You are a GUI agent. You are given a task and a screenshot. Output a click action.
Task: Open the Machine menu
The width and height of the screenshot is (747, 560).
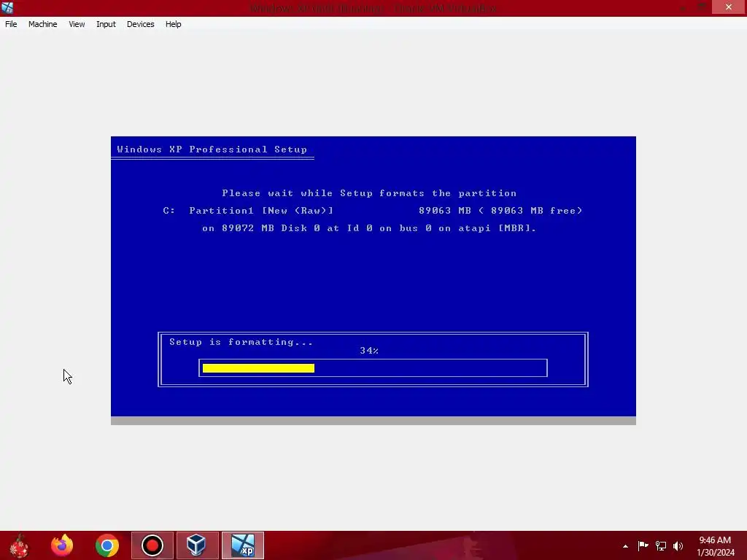pyautogui.click(x=43, y=24)
